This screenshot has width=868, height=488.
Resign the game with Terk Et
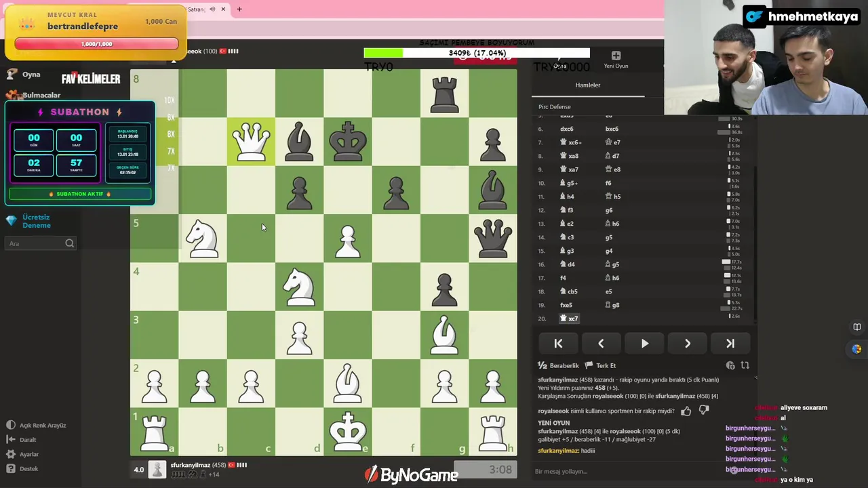pyautogui.click(x=600, y=365)
